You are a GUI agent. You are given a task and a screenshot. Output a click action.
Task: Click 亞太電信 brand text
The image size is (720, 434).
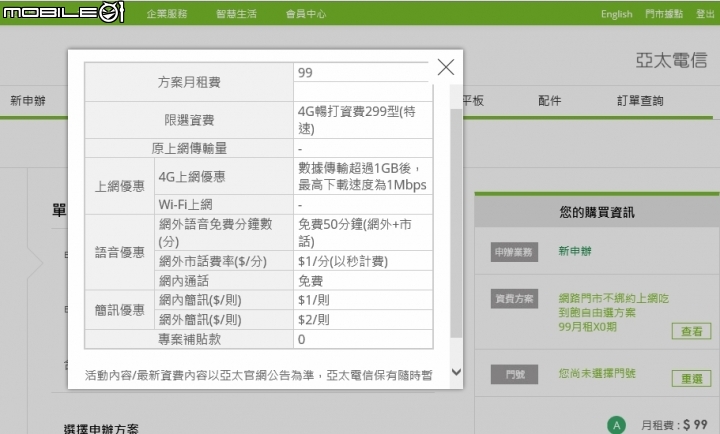(x=671, y=60)
